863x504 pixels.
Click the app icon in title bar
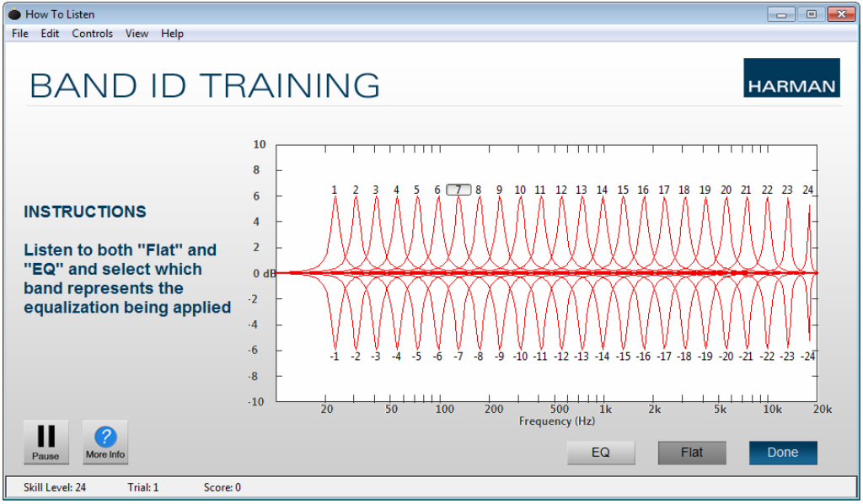coord(14,14)
